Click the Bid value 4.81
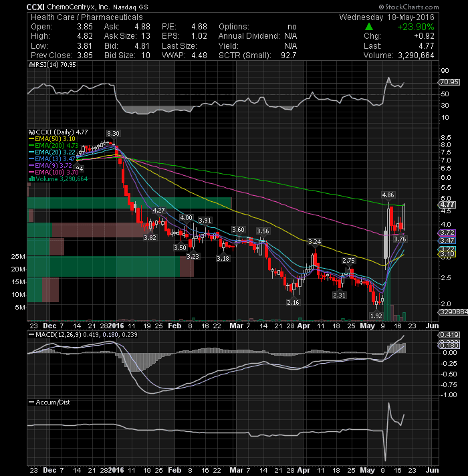This screenshot has height=476, width=468. (142, 46)
